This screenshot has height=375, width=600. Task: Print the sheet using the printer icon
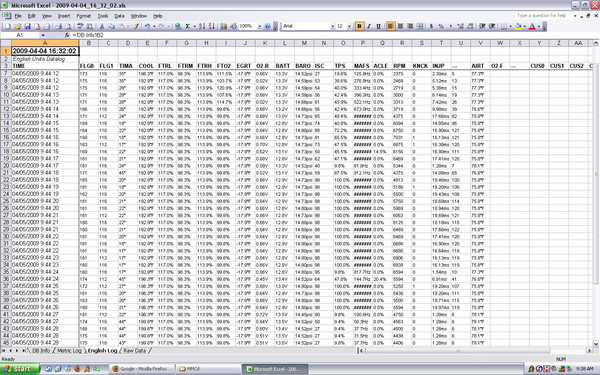(58, 26)
